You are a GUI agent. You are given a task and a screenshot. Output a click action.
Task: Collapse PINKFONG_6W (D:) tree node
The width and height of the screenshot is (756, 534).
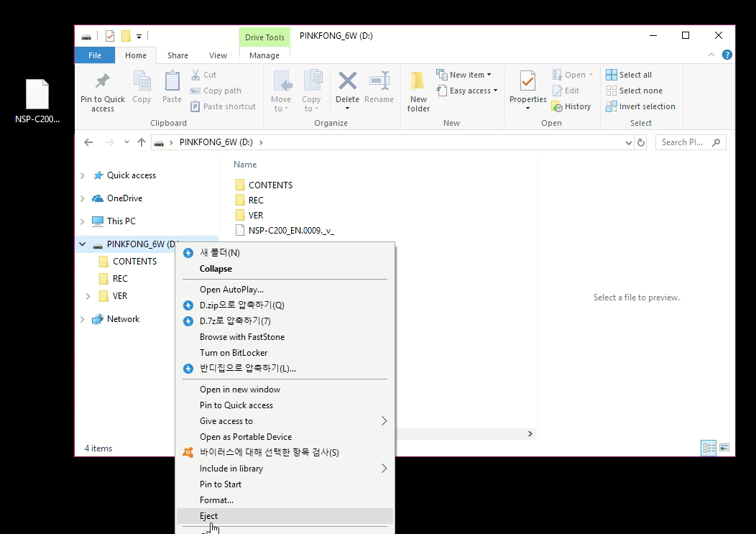pyautogui.click(x=83, y=244)
